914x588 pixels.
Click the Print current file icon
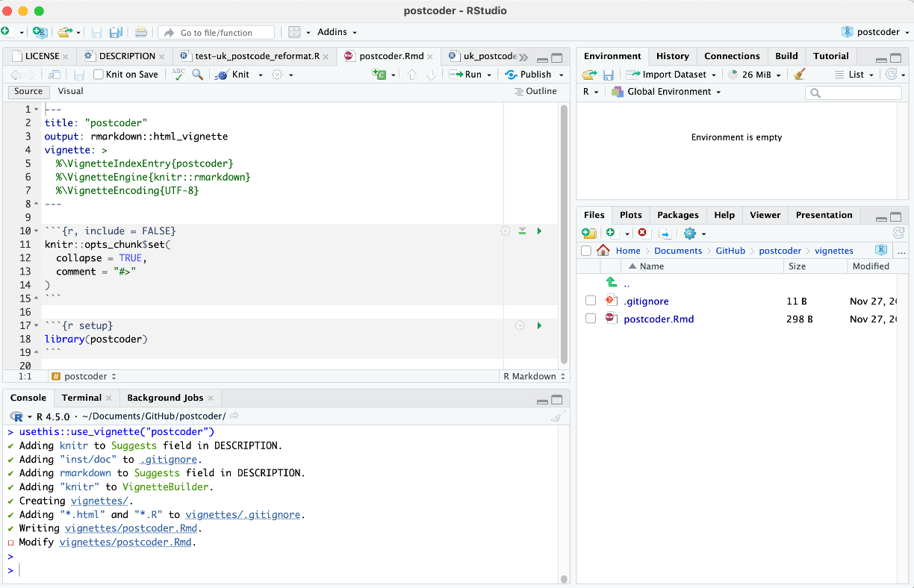click(140, 32)
